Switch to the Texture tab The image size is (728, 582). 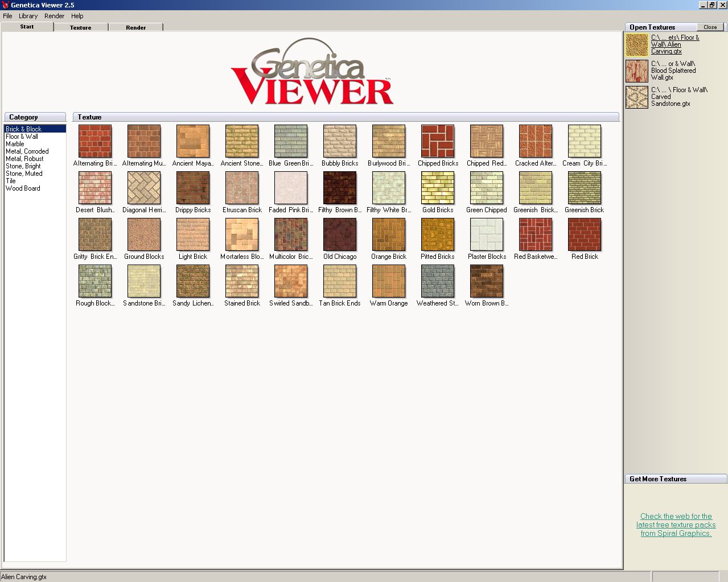(81, 27)
